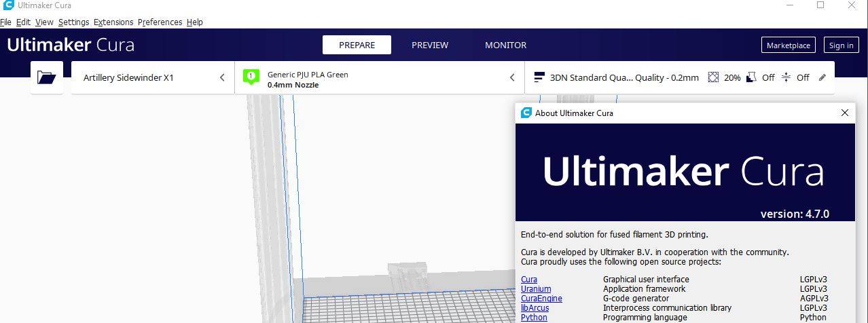This screenshot has height=323, width=868.
Task: Open the 3DN Standard Quality print settings panel
Action: (680, 77)
